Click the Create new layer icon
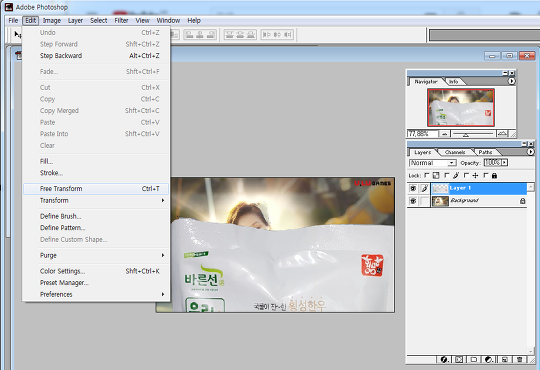540x370 pixels. [504, 360]
